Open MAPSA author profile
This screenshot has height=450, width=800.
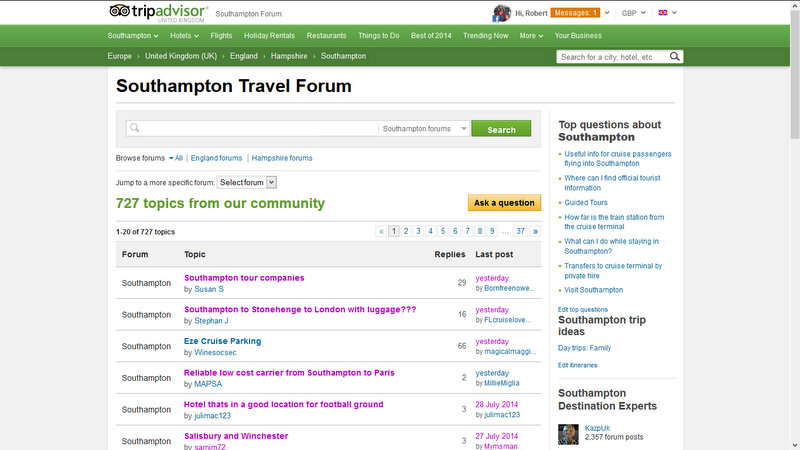[208, 384]
